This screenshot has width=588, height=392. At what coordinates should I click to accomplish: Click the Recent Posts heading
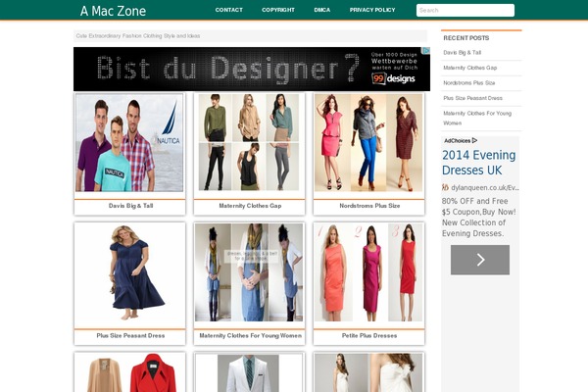point(466,38)
